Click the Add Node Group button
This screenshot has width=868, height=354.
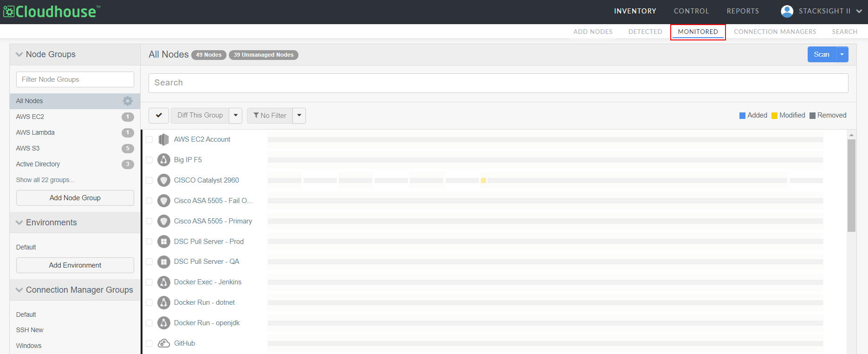coord(75,198)
